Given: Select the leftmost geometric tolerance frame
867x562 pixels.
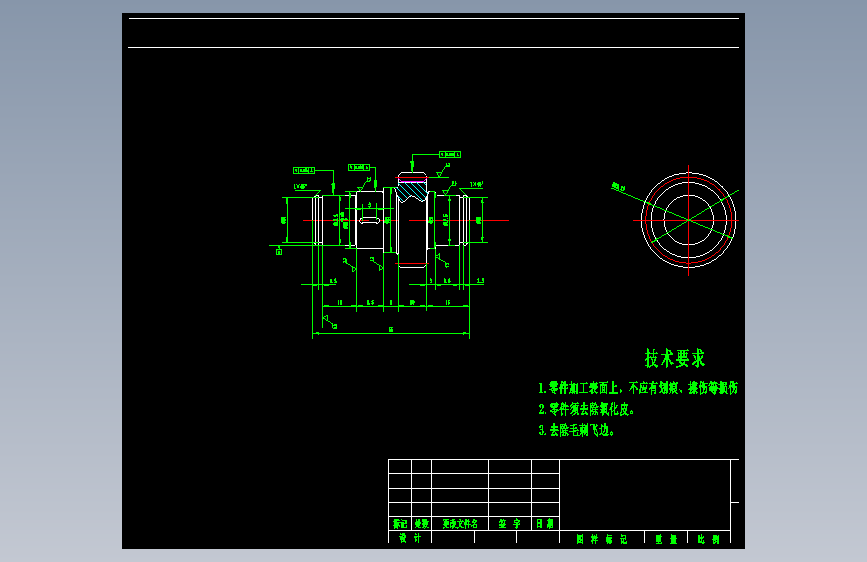Looking at the screenshot, I should [304, 170].
